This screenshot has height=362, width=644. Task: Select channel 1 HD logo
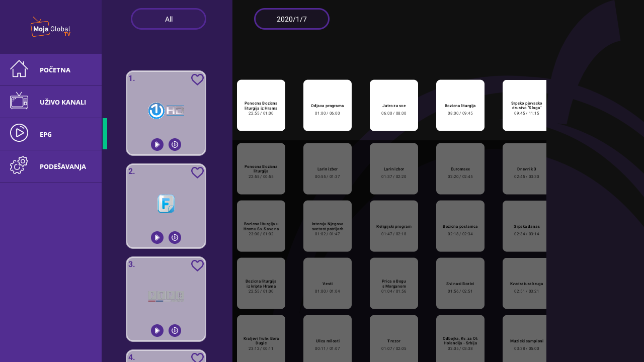(166, 111)
